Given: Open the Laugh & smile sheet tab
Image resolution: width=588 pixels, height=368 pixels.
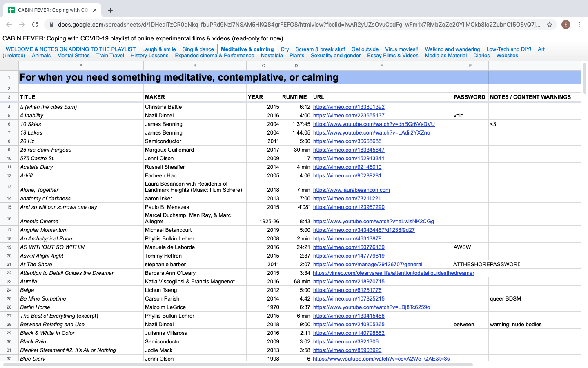Looking at the screenshot, I should click(159, 49).
